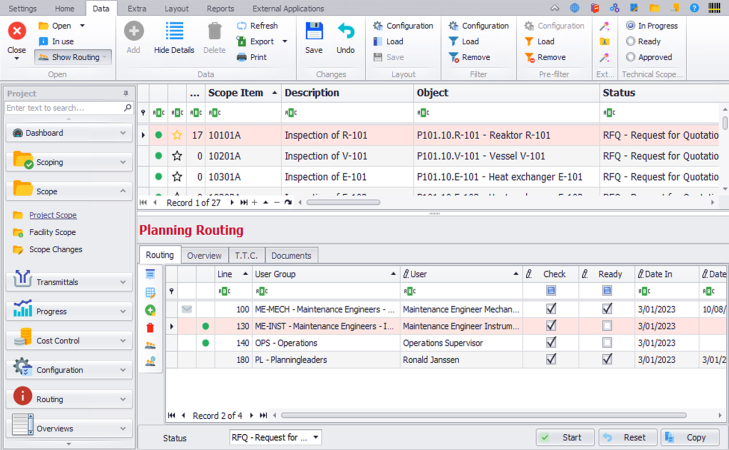Tick Ready checkbox for line 140
Screen dimensions: 729x450
[607, 343]
